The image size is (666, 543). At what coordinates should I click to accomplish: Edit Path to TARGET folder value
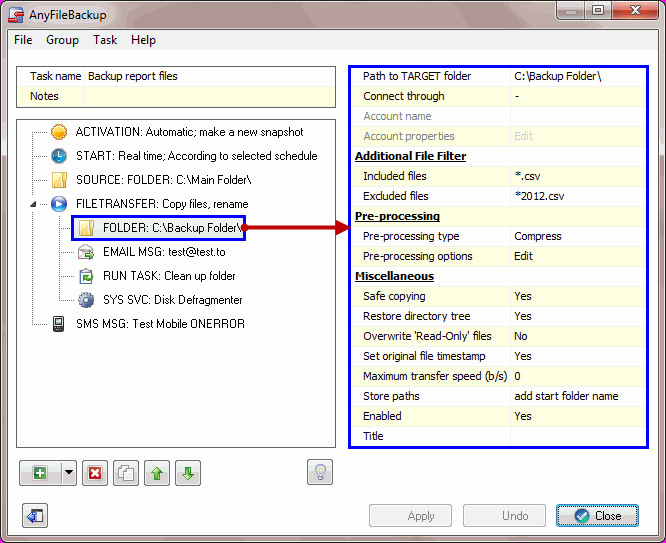(x=578, y=76)
